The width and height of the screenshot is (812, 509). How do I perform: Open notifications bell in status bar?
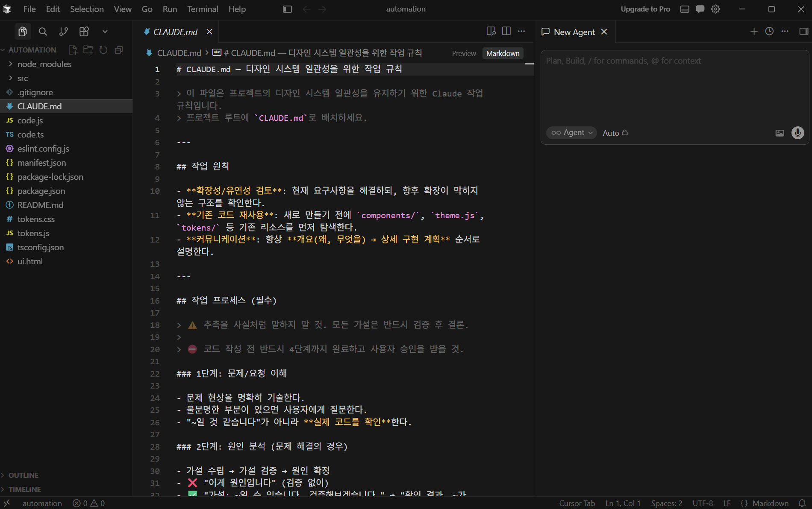point(802,503)
